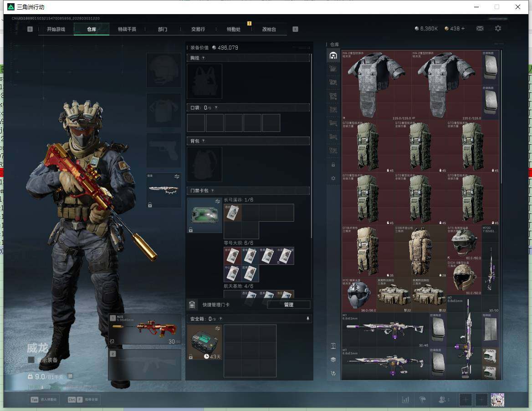Click the 口袋 help question mark

[x=216, y=107]
